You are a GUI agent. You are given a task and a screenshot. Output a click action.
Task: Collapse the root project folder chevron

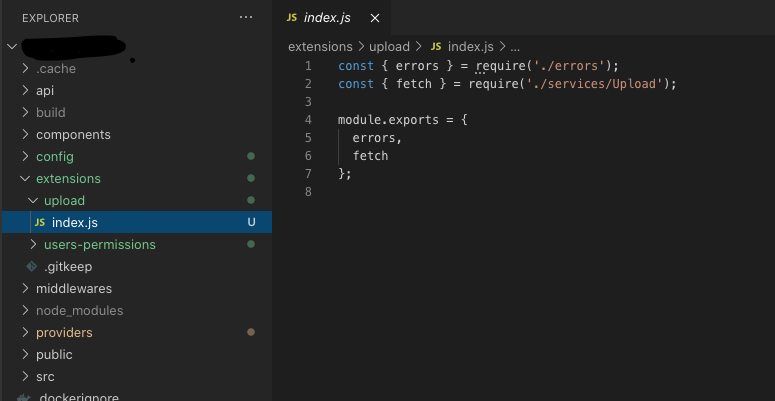pos(12,46)
